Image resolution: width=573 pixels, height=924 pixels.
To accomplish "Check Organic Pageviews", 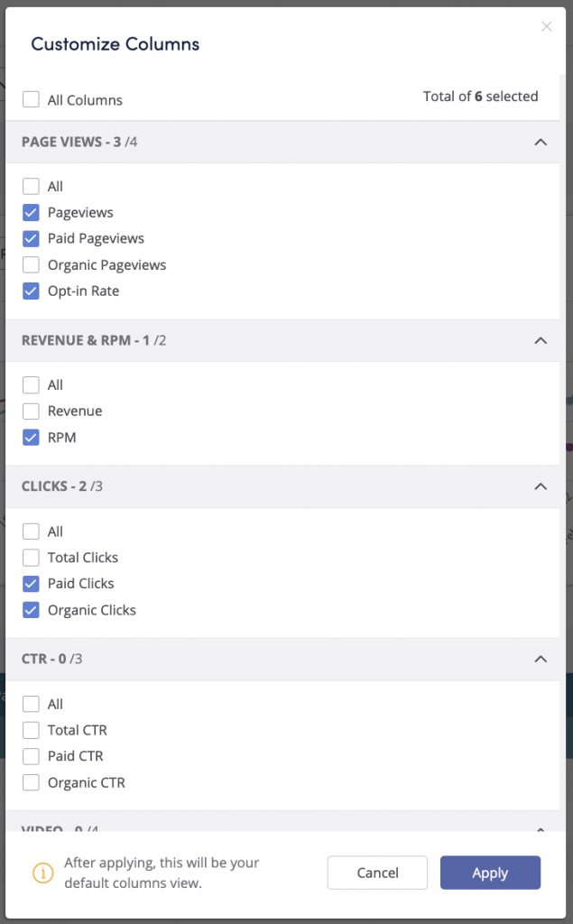I will [32, 264].
